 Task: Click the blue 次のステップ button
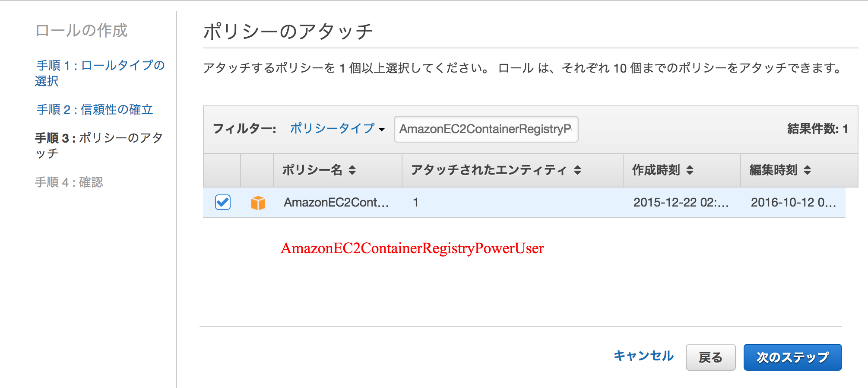tap(792, 357)
